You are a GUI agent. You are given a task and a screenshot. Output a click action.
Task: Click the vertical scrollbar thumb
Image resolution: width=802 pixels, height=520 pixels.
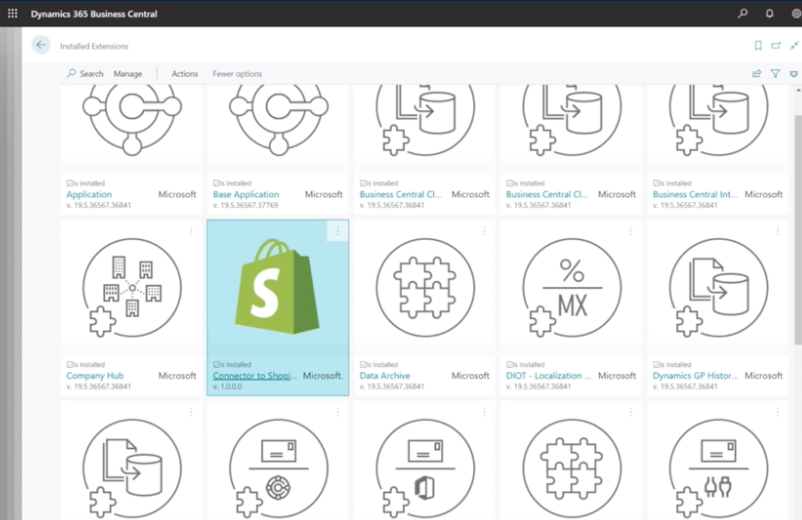[x=798, y=230]
